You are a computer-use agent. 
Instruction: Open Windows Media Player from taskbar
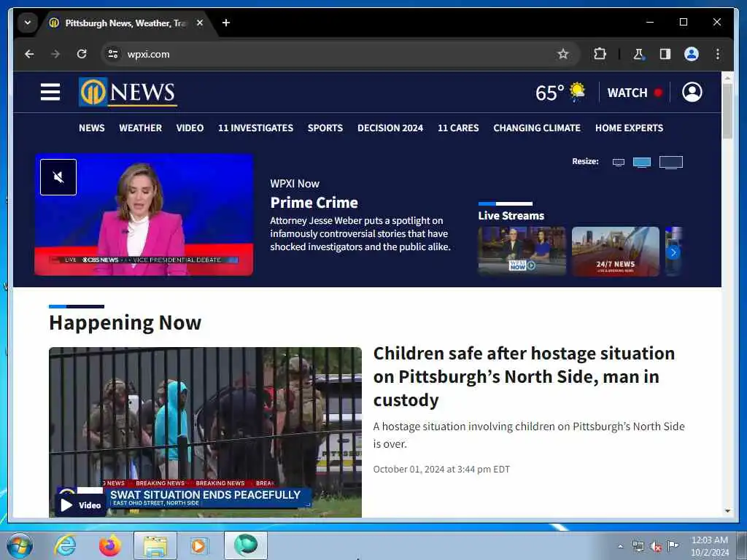click(x=198, y=545)
